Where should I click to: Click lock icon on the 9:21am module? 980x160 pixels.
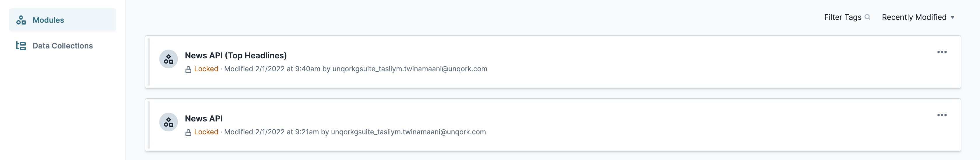pyautogui.click(x=188, y=133)
